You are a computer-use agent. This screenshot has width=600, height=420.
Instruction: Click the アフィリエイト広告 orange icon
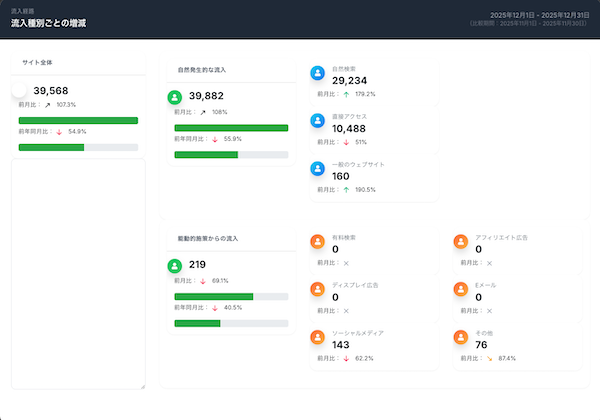coord(461,242)
